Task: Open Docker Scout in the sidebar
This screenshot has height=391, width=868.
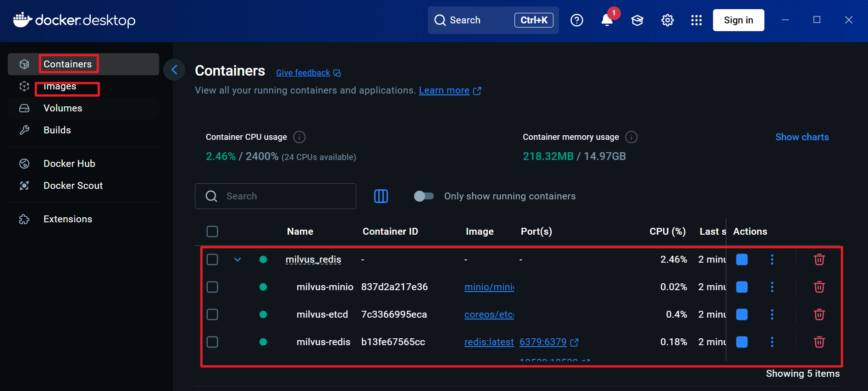Action: click(x=73, y=186)
